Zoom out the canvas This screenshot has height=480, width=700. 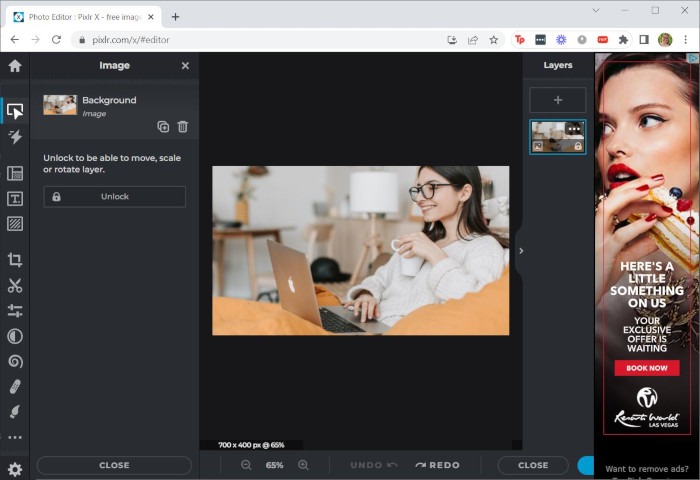pos(246,465)
